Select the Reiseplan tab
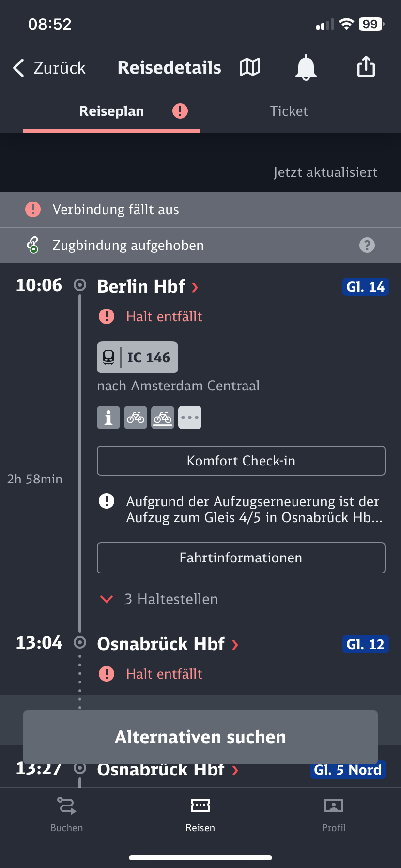401x868 pixels. point(111,111)
